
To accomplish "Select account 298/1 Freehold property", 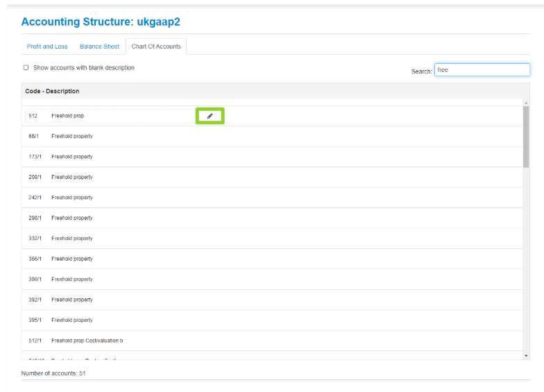I will point(71,218).
